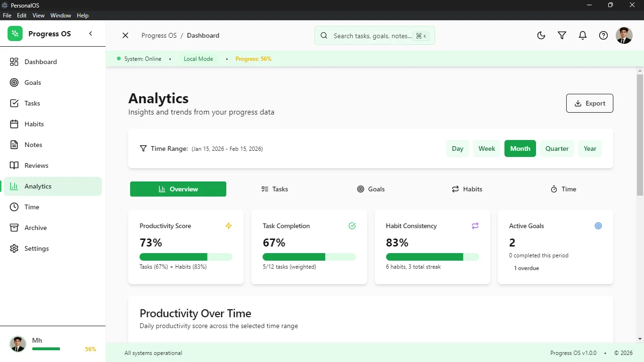The height and width of the screenshot is (362, 644).
Task: Click the Time Range filter icon
Action: 143,148
